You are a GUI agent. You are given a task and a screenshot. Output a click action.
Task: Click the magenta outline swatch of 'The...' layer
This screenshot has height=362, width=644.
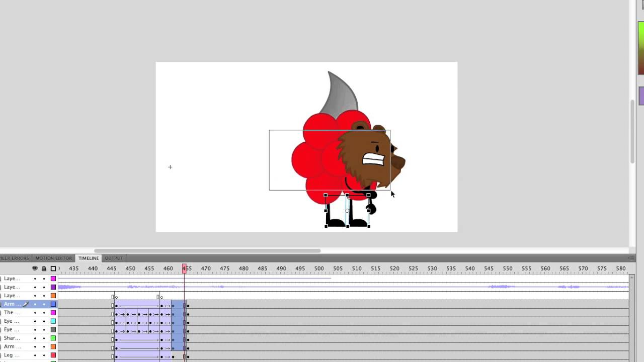tap(53, 313)
